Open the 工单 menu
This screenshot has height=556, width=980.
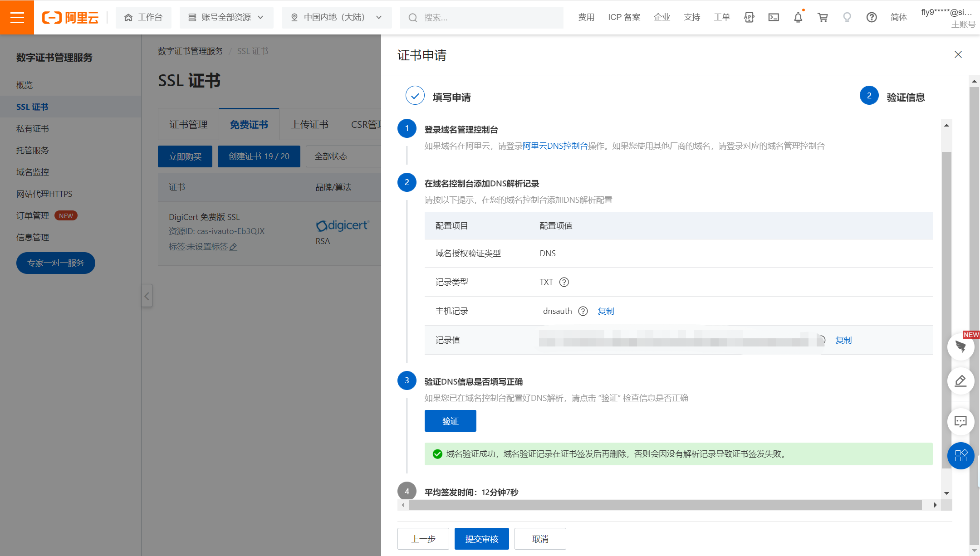[722, 17]
